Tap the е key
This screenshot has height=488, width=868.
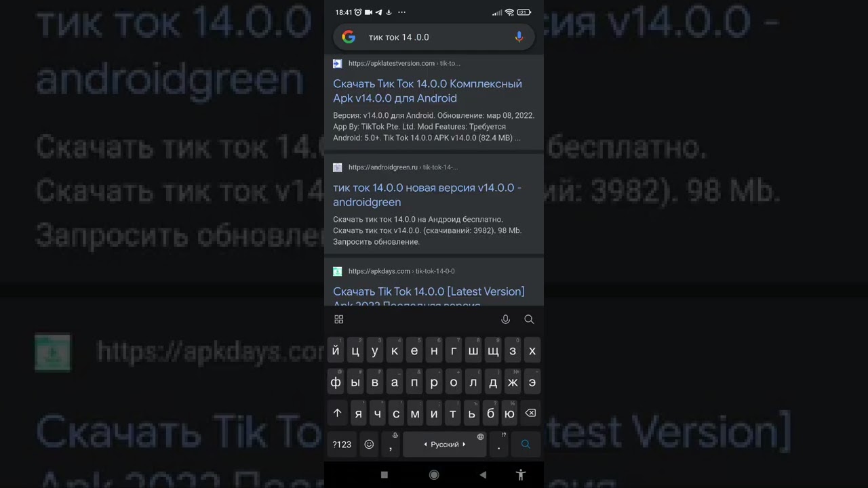point(414,351)
